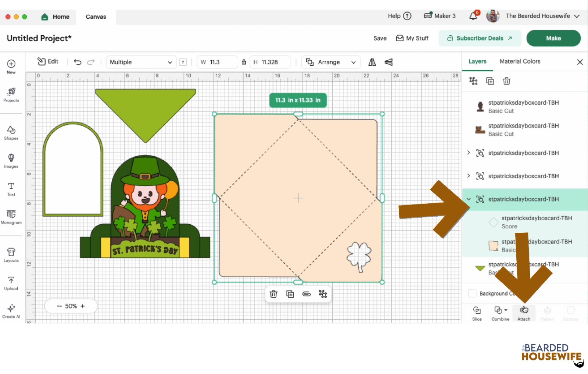Expand the first collapsed stpatricksdayboxcard-TBH group
Screen dimensions: 588x374
469,153
